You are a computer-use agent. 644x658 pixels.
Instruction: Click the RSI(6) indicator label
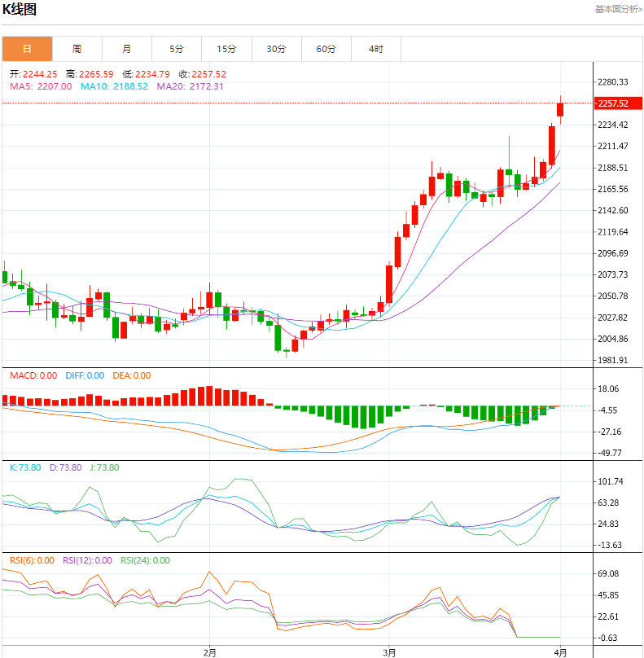pos(33,560)
